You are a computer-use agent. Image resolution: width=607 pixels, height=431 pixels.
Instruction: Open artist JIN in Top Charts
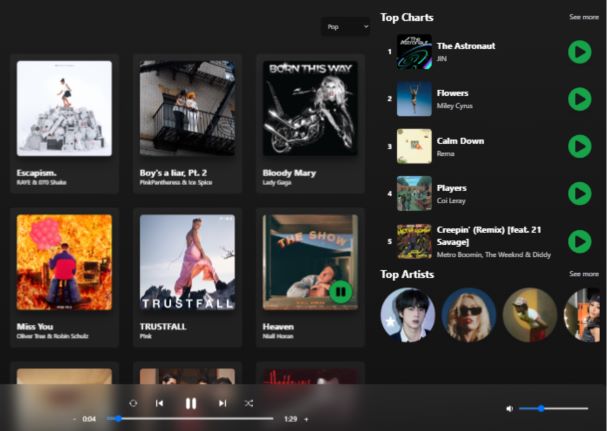pyautogui.click(x=442, y=58)
